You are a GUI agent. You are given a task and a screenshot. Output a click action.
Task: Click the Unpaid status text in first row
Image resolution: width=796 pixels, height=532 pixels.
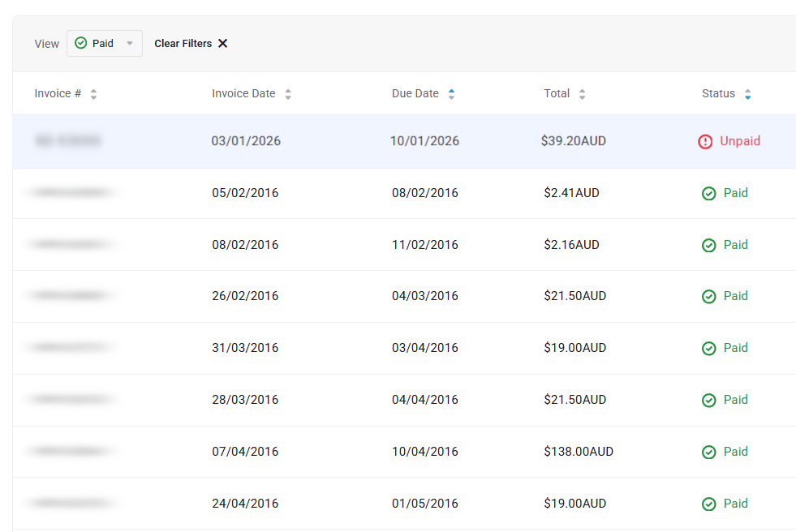(740, 141)
